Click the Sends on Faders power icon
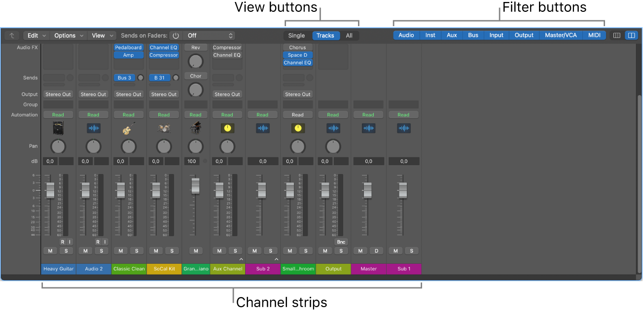The image size is (644, 316). pyautogui.click(x=176, y=35)
